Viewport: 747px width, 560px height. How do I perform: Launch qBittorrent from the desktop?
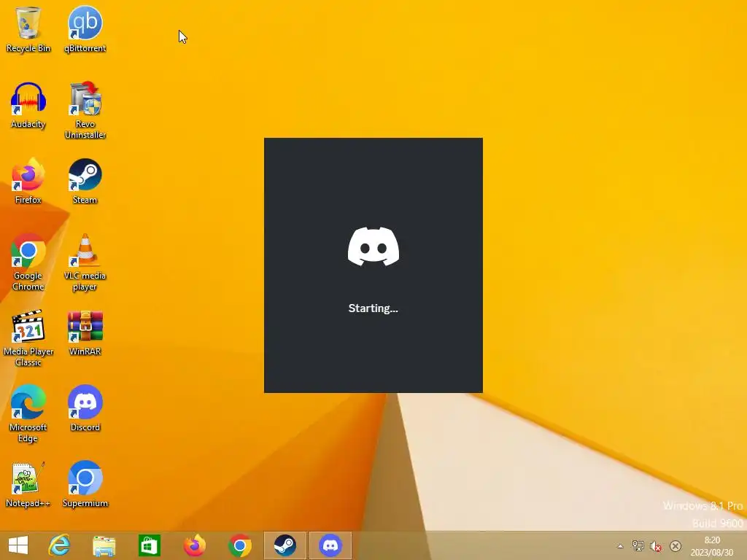85,29
